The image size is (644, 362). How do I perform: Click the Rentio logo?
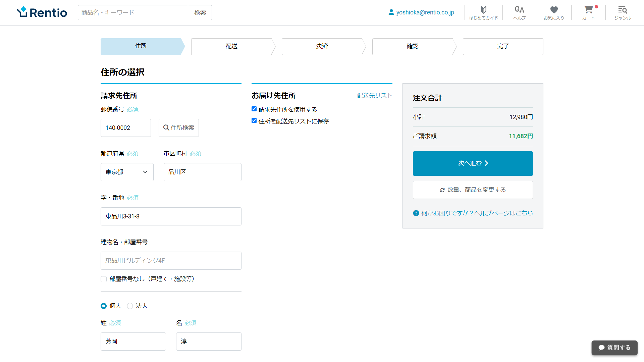(42, 12)
